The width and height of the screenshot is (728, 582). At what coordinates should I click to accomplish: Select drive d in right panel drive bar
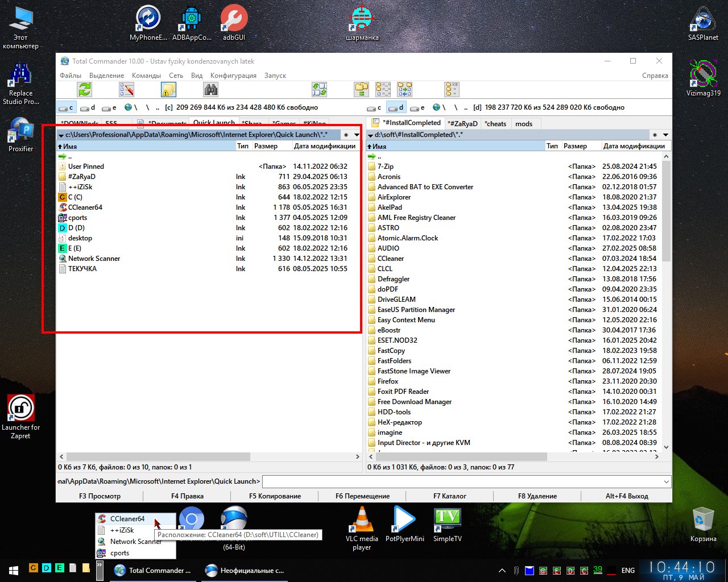click(396, 107)
